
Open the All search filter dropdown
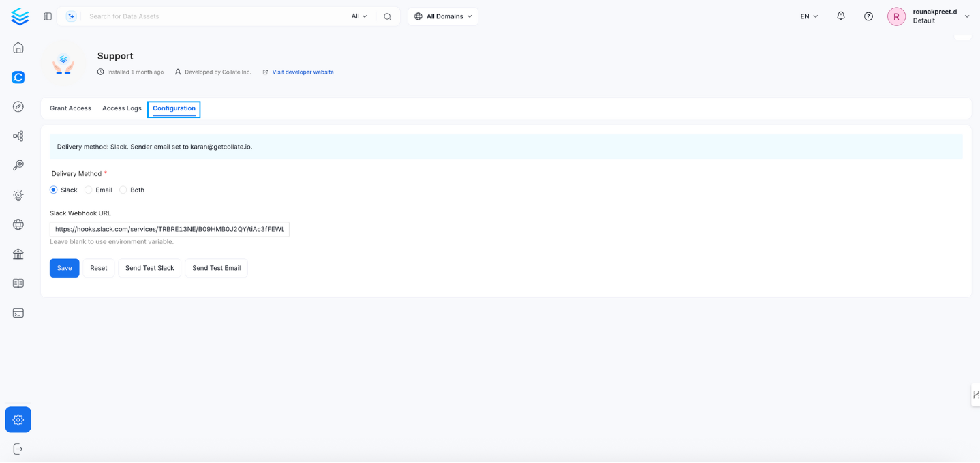coord(359,16)
